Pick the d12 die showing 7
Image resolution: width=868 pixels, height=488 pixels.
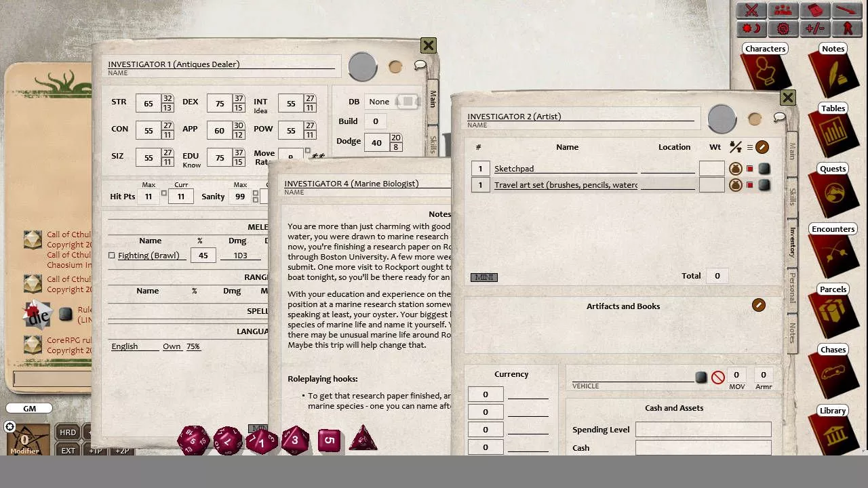[228, 441]
